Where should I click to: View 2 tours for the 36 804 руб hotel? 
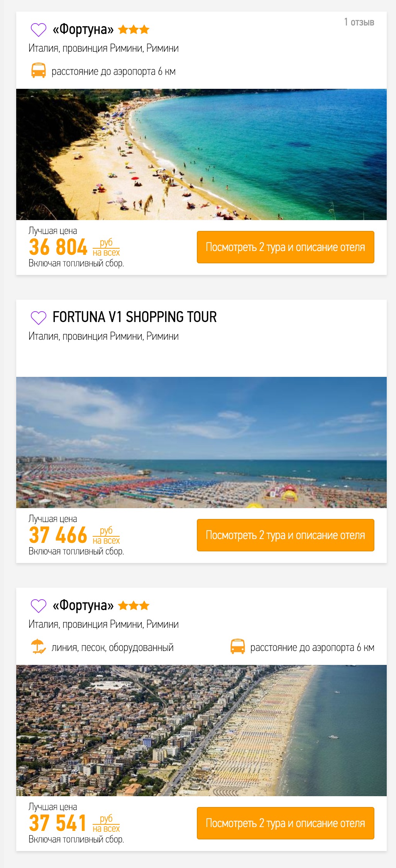click(x=286, y=247)
